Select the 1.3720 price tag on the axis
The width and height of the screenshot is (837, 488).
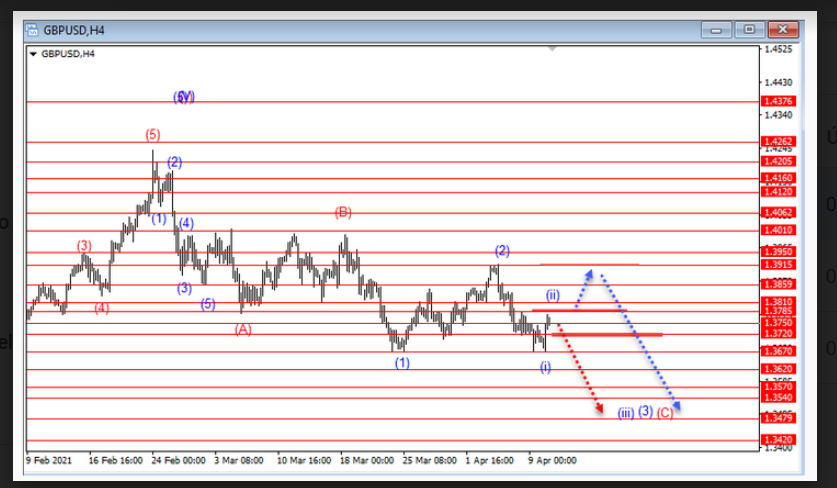(x=778, y=333)
